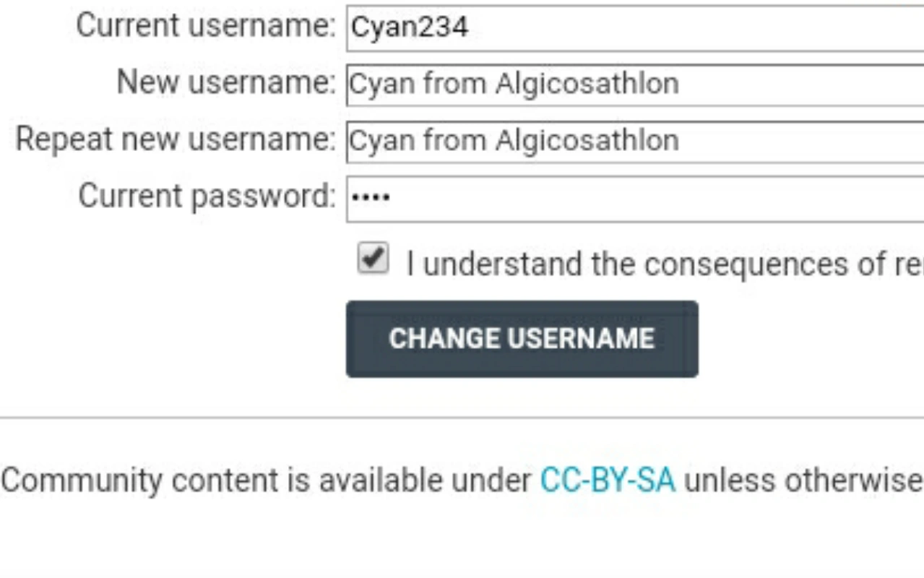Click 'Algicosathlon' in the New username field
924x578 pixels.
(x=587, y=85)
